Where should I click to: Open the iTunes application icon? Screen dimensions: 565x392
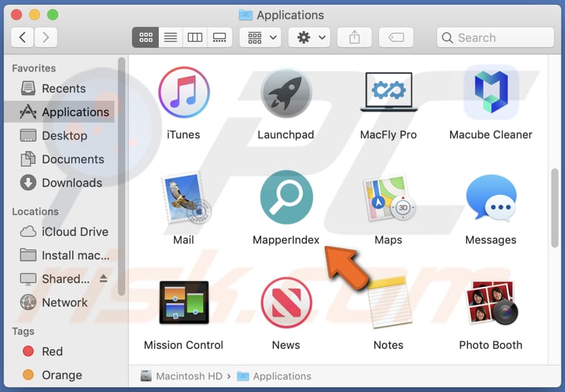(184, 92)
